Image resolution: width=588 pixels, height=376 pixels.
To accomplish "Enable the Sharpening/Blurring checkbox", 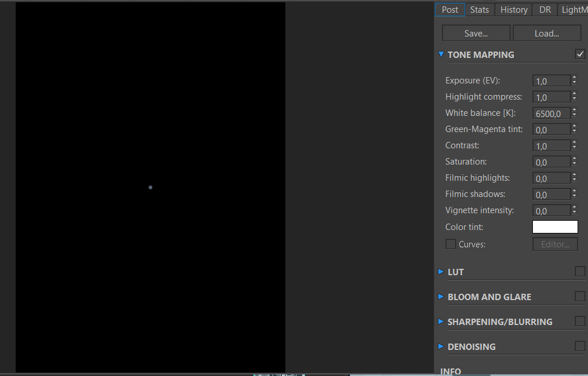I will pos(580,321).
